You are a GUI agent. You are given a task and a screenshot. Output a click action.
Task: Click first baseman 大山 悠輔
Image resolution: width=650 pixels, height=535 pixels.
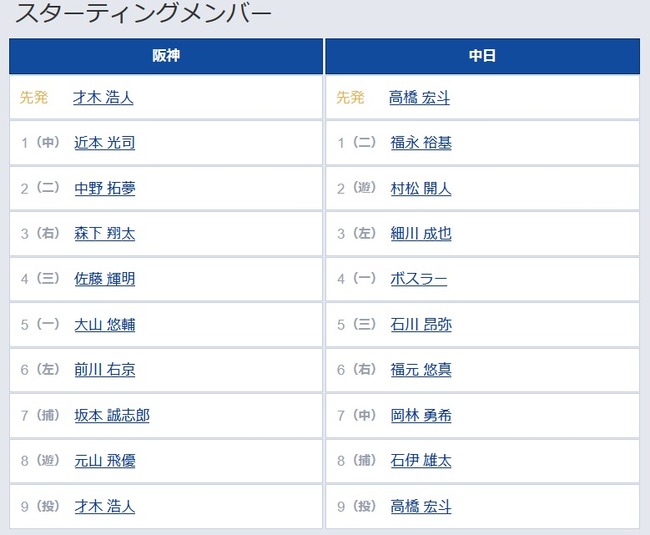tap(104, 324)
